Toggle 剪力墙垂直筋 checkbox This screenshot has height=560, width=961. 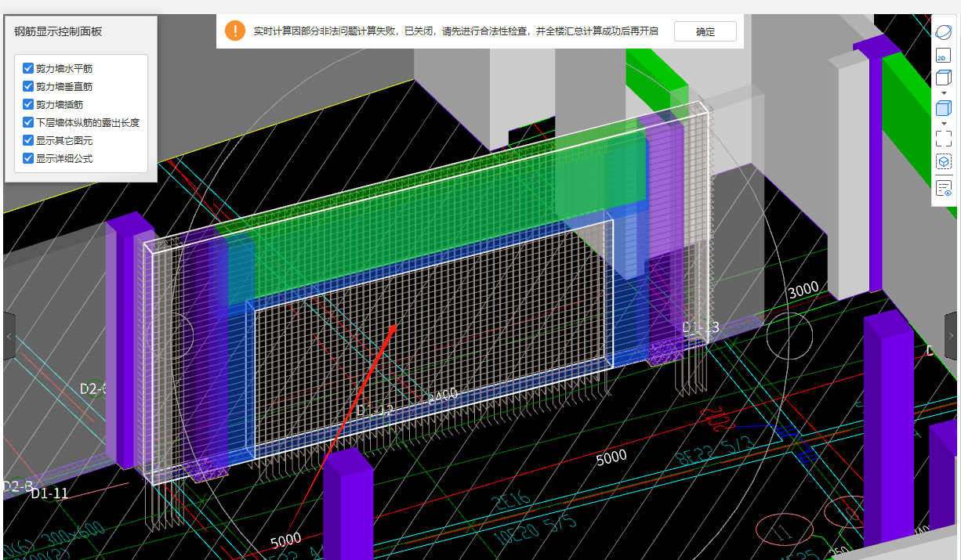pyautogui.click(x=28, y=87)
